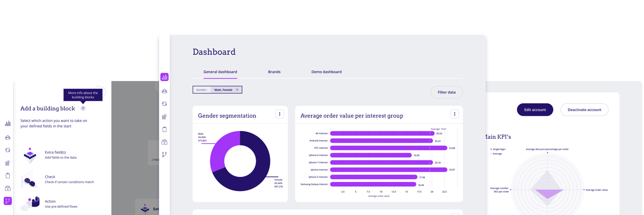Viewport: 644px width, 215px height.
Task: Click the checked inbox icon in left window sidebar
Action: pyautogui.click(x=8, y=188)
